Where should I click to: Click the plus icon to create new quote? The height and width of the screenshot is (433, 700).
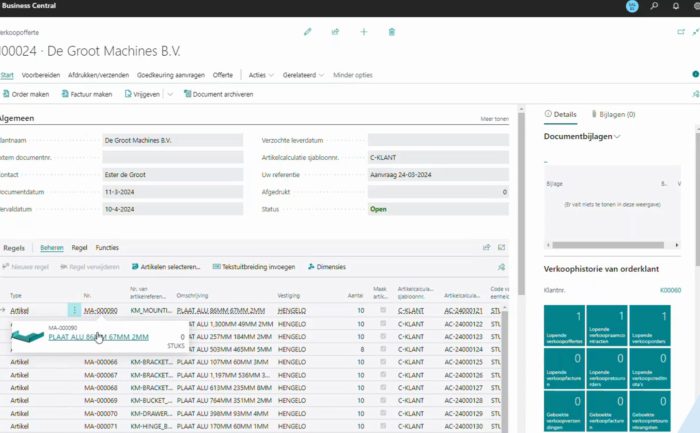364,32
